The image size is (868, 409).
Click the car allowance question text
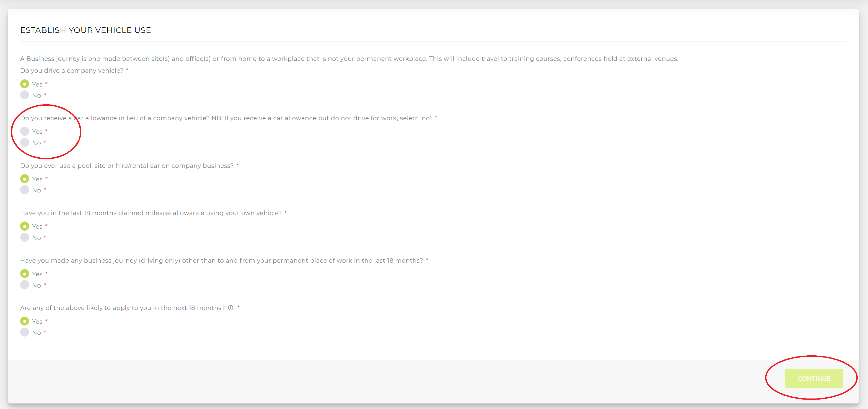click(x=226, y=118)
